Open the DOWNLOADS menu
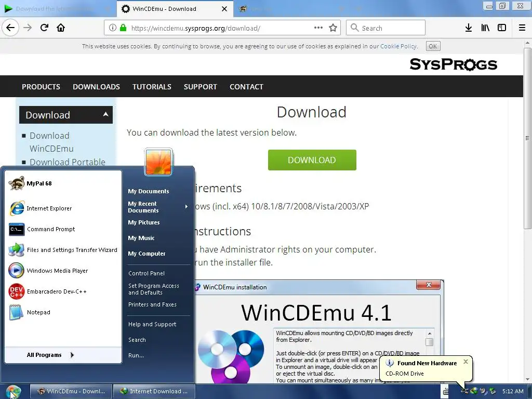Viewport: 532px width, 399px height. pyautogui.click(x=96, y=87)
